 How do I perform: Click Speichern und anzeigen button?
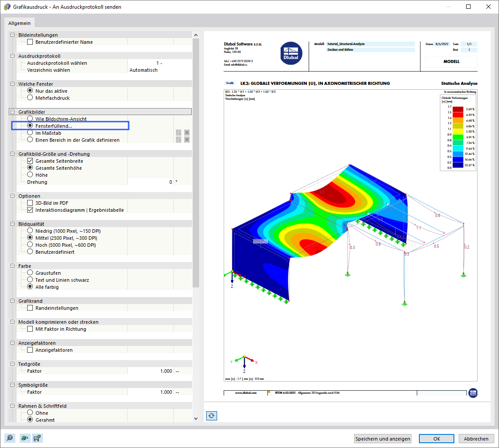coord(383,439)
